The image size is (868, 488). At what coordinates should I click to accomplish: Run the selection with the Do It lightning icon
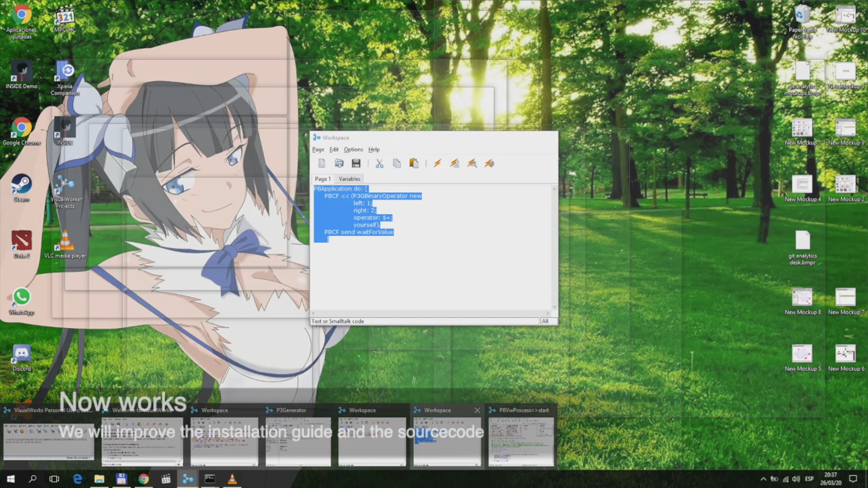pos(437,163)
